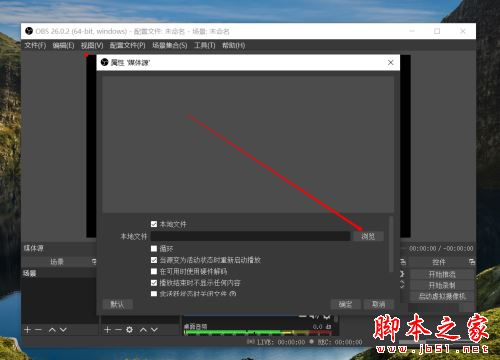This screenshot has width=500, height=360.
Task: Open desktop audio settings gear in the mixer
Action: [x=327, y=316]
